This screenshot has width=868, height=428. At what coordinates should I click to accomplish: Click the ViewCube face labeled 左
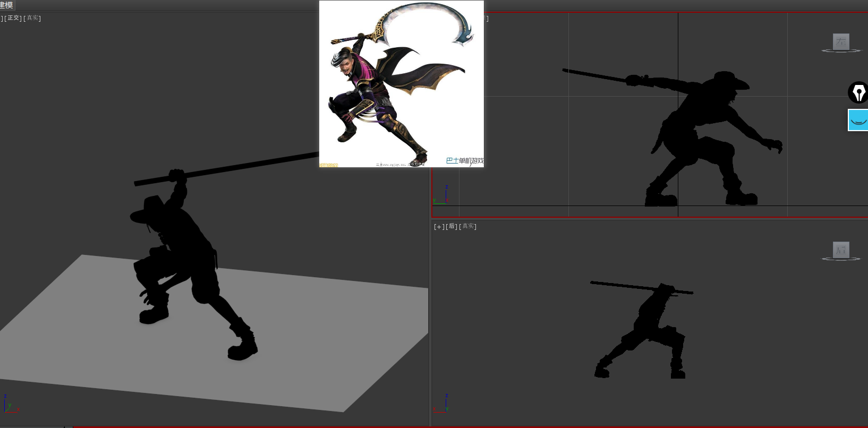point(841,41)
